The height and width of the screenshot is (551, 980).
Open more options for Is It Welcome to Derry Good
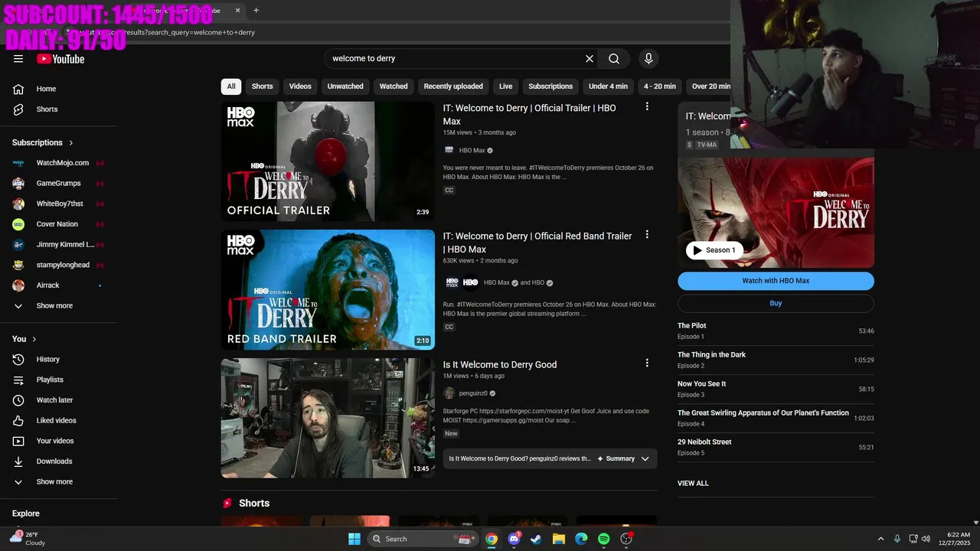pyautogui.click(x=647, y=364)
